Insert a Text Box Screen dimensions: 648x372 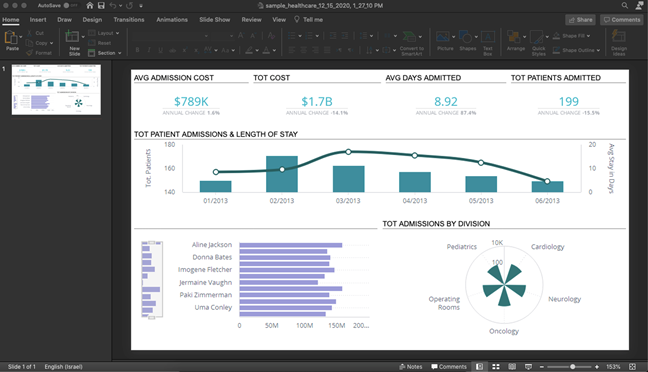coord(488,37)
